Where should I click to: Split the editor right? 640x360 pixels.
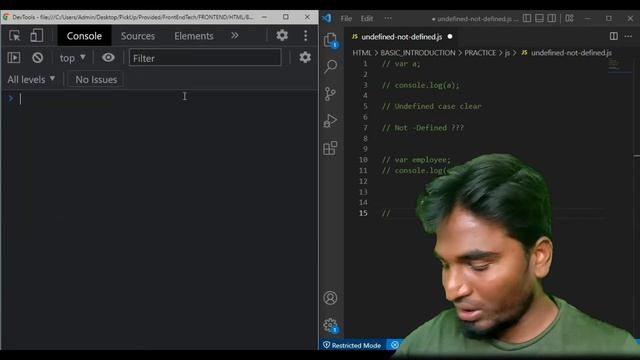613,36
